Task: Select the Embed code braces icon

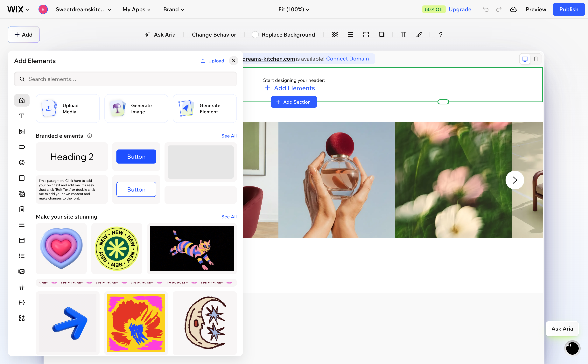Action: coord(22,303)
